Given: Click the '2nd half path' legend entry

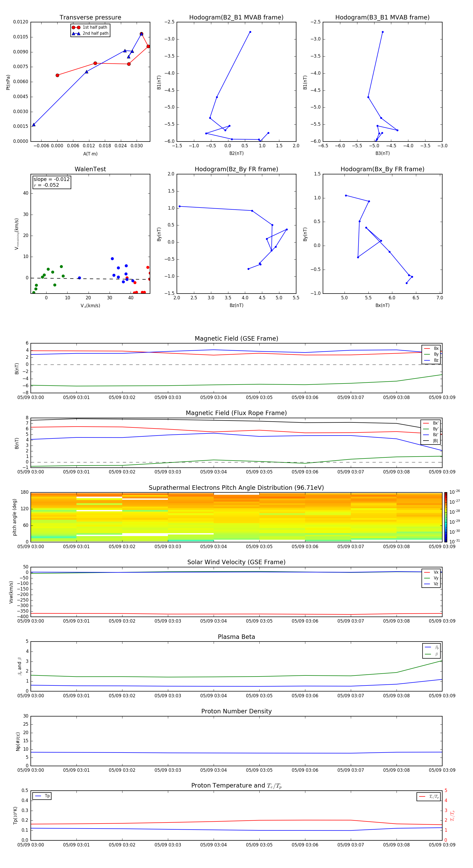Looking at the screenshot, I should pyautogui.click(x=90, y=33).
